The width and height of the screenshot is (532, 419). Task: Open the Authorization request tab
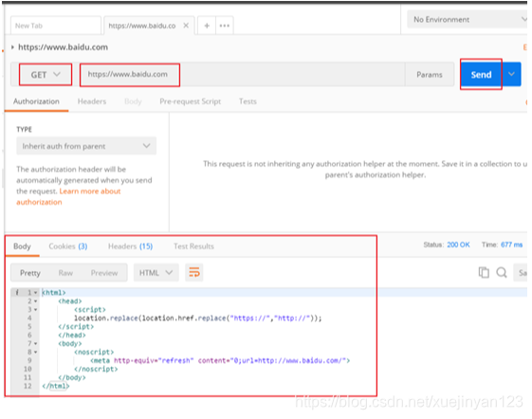point(36,101)
